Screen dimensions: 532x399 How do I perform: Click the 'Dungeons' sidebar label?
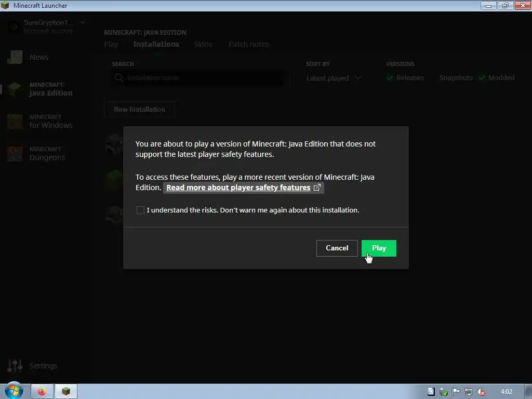(47, 157)
